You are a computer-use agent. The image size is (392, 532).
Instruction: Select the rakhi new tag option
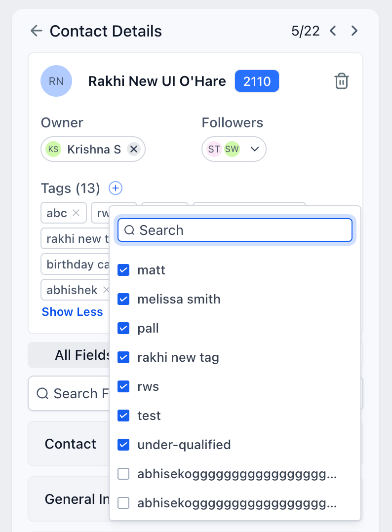point(178,357)
